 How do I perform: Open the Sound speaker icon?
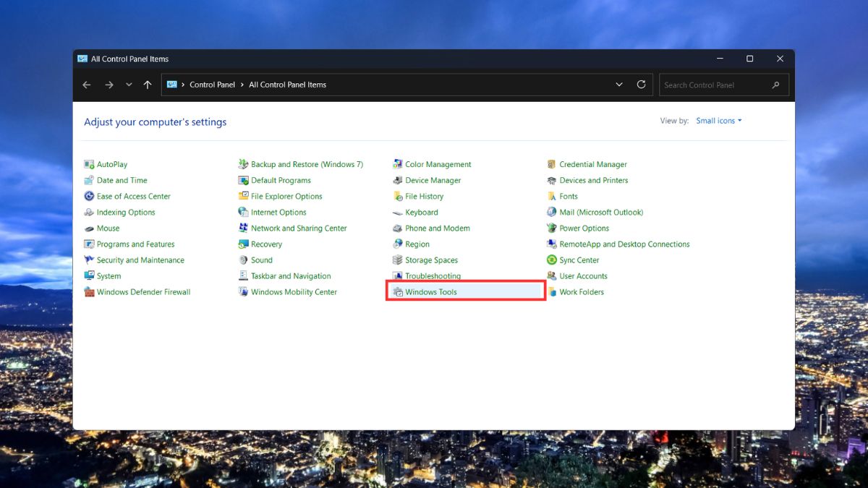pyautogui.click(x=244, y=260)
